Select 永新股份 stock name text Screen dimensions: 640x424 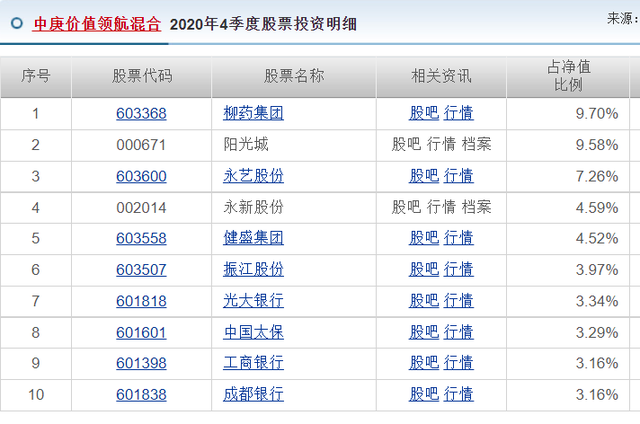253,207
